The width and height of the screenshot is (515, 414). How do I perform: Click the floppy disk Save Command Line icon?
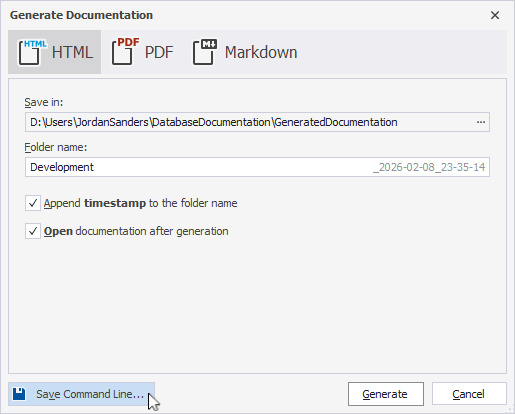pos(19,394)
